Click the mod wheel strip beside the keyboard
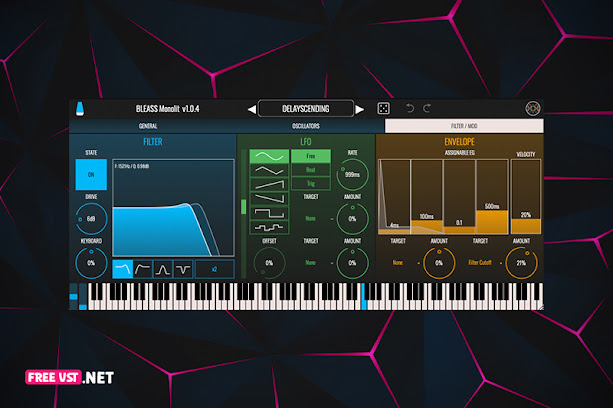613x408 pixels. pos(82,297)
